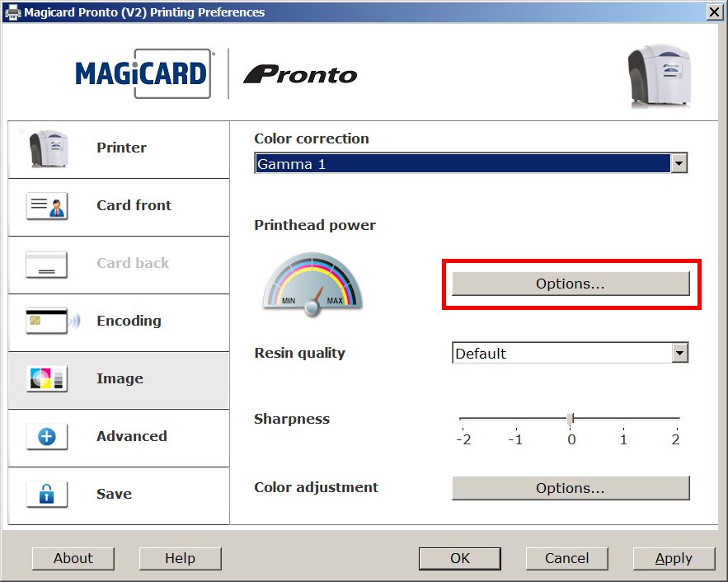Click the Advanced plus icon

[x=46, y=436]
